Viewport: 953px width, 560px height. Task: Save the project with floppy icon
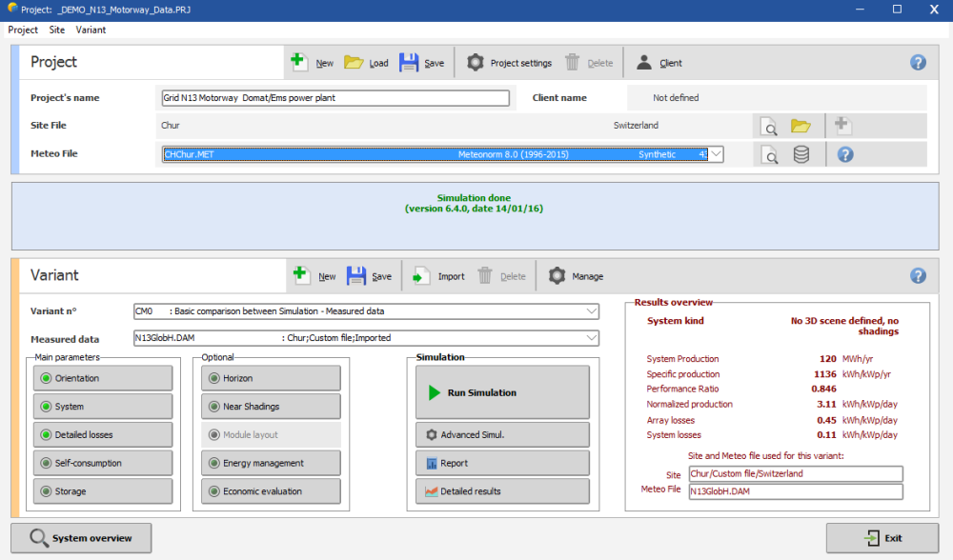coord(410,63)
